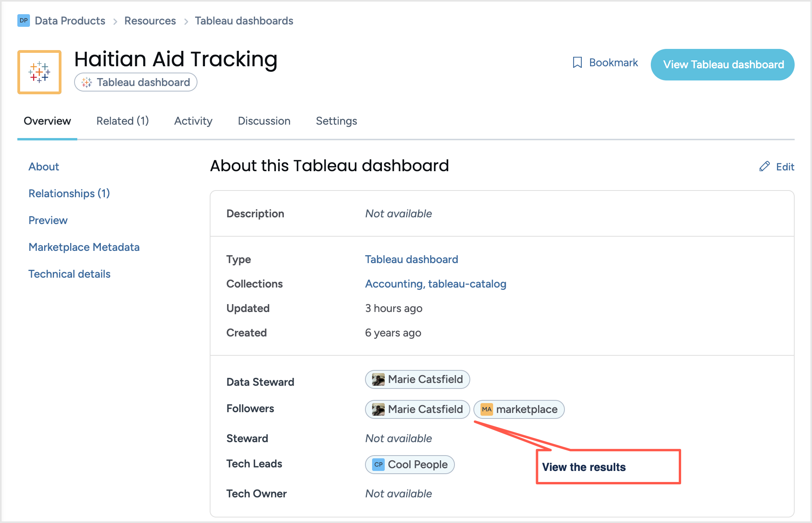The image size is (812, 523).
Task: Click the small Tableau icon in type chip
Action: click(x=87, y=82)
